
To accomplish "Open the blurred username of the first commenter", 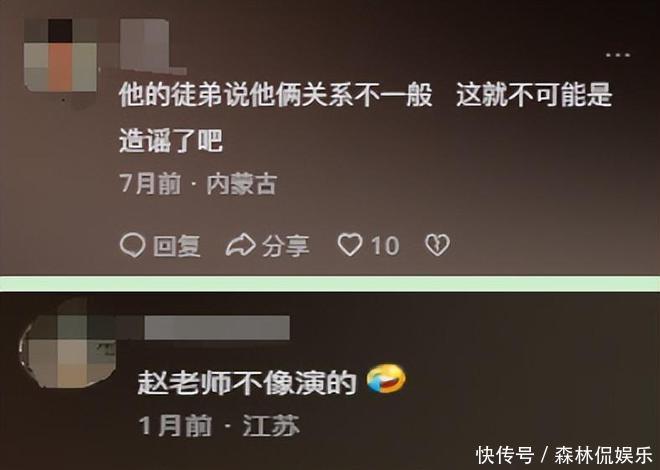I will point(152,45).
